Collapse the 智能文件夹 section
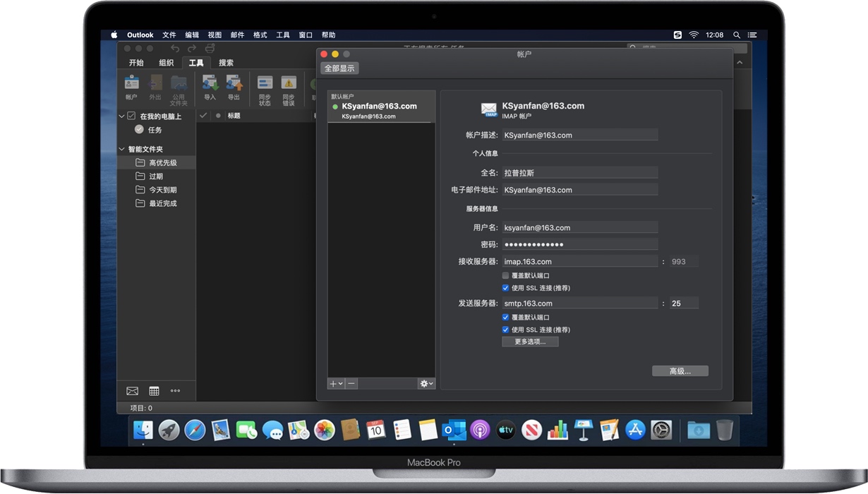The height and width of the screenshot is (494, 868). (121, 149)
